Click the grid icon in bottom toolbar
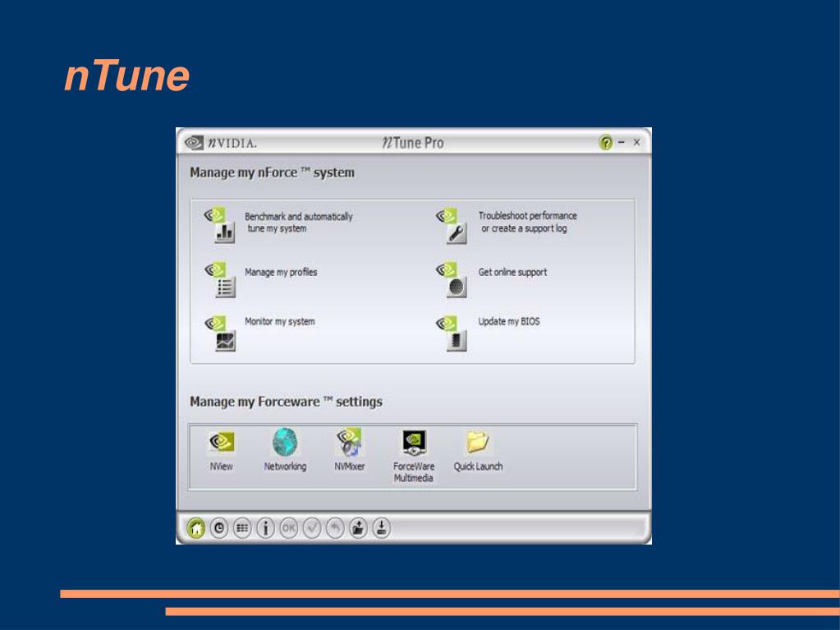Screen dimensions: 840x630 242,528
